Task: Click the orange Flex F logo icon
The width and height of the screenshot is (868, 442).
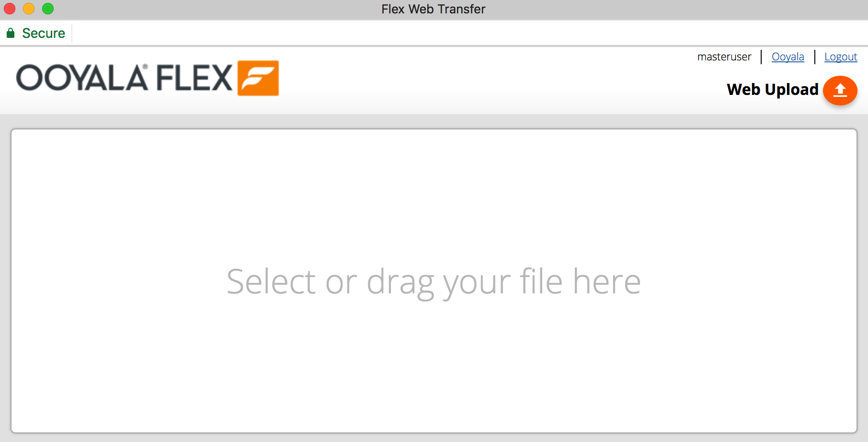Action: (x=258, y=78)
